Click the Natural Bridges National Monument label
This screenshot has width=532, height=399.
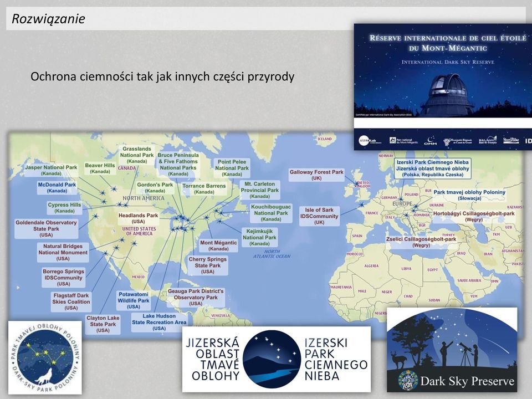[x=63, y=253]
